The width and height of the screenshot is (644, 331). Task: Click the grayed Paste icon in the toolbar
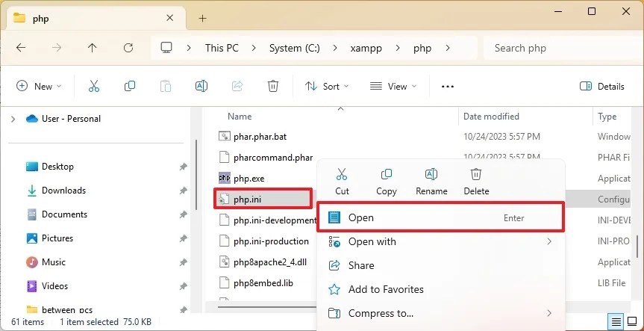pos(166,86)
